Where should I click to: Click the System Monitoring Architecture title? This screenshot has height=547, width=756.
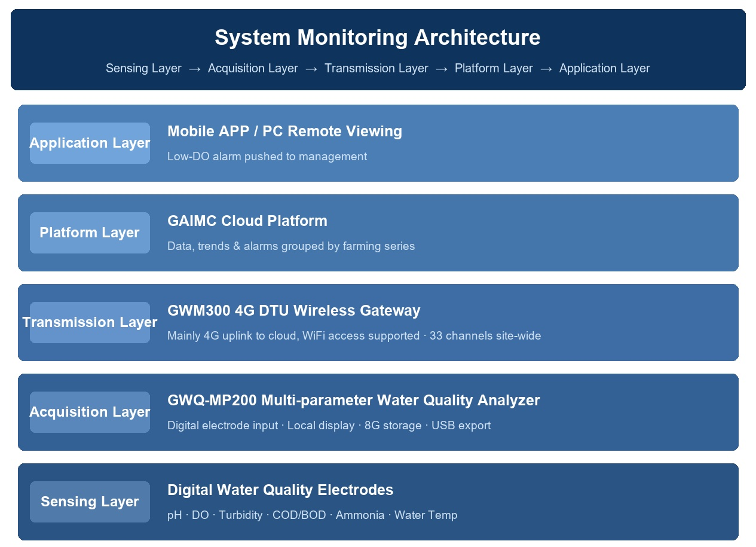378,38
